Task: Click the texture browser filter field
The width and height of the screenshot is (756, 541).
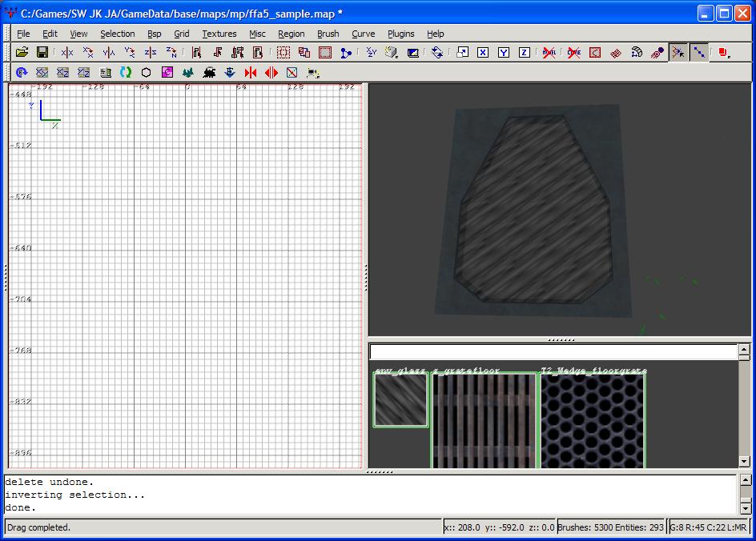Action: click(553, 352)
